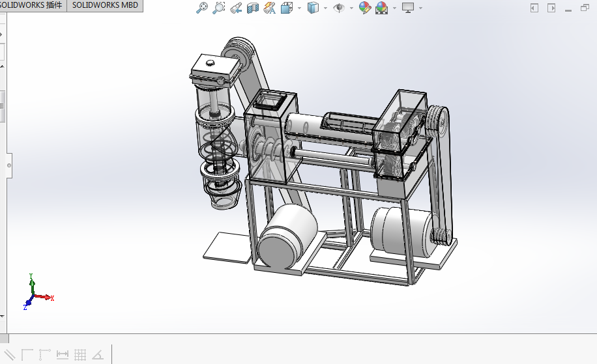Go back to the Previous View
The width and height of the screenshot is (597, 364).
tap(236, 8)
